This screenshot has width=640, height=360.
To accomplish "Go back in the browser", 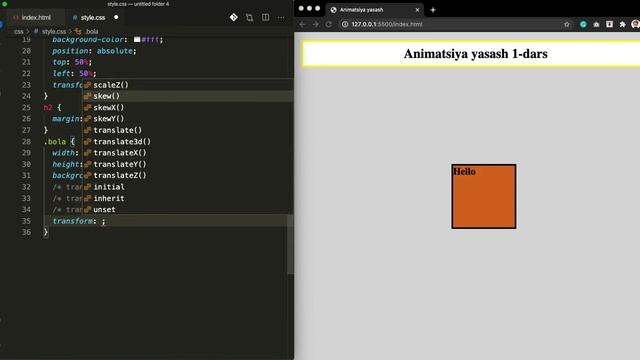I will click(x=302, y=24).
